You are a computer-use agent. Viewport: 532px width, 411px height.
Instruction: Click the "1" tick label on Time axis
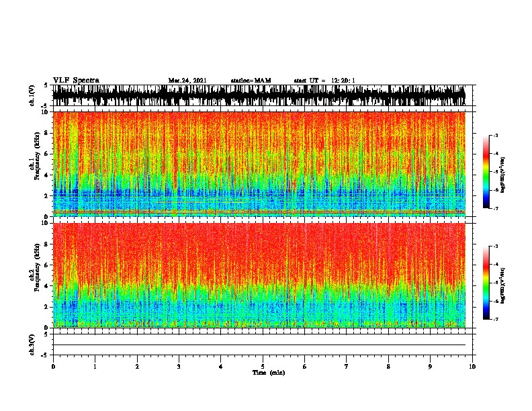point(95,367)
